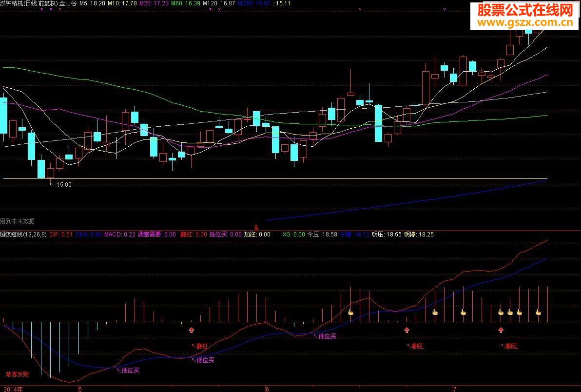Click the purple M20: 17.23 label
Image resolution: width=581 pixels, height=392 pixels.
click(154, 3)
